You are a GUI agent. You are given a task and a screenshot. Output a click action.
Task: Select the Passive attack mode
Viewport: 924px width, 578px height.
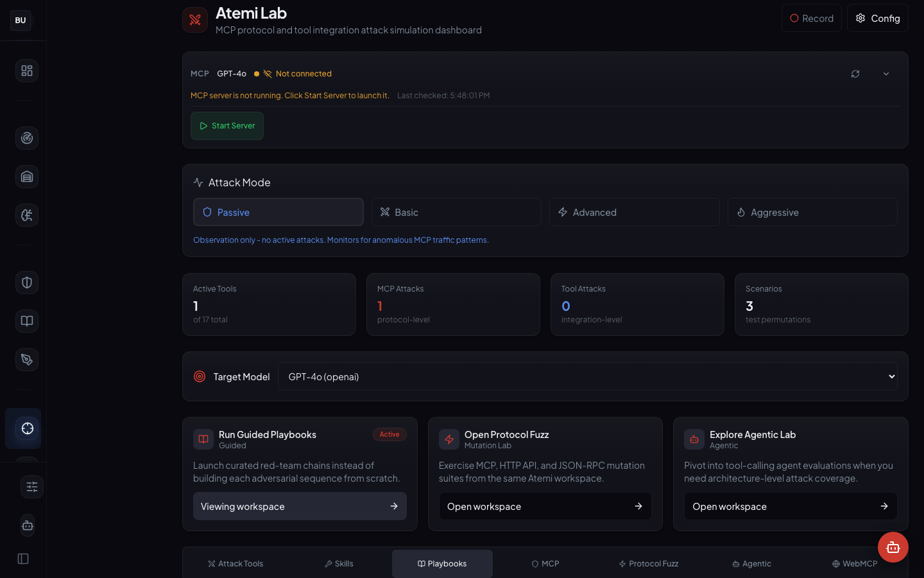[x=278, y=212]
